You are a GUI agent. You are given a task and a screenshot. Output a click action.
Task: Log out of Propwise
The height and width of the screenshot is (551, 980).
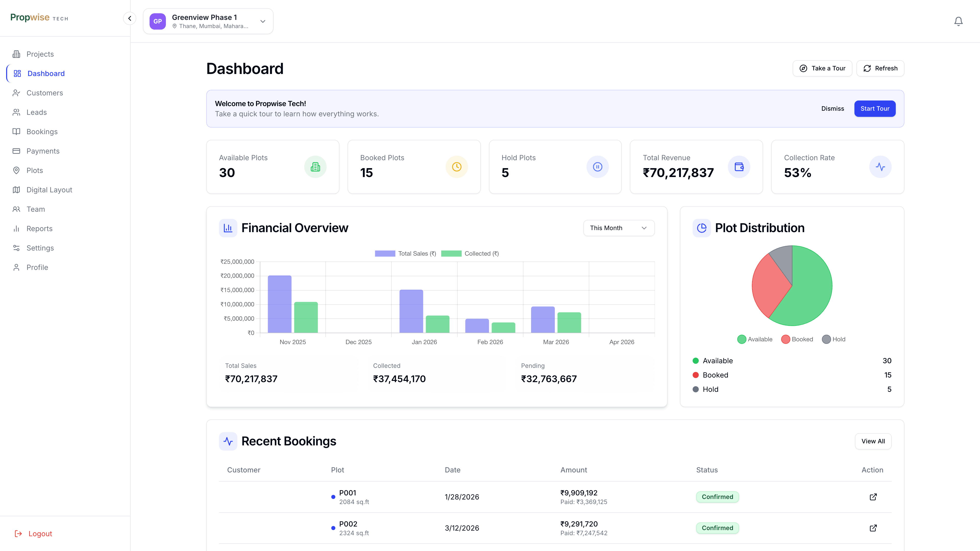33,533
